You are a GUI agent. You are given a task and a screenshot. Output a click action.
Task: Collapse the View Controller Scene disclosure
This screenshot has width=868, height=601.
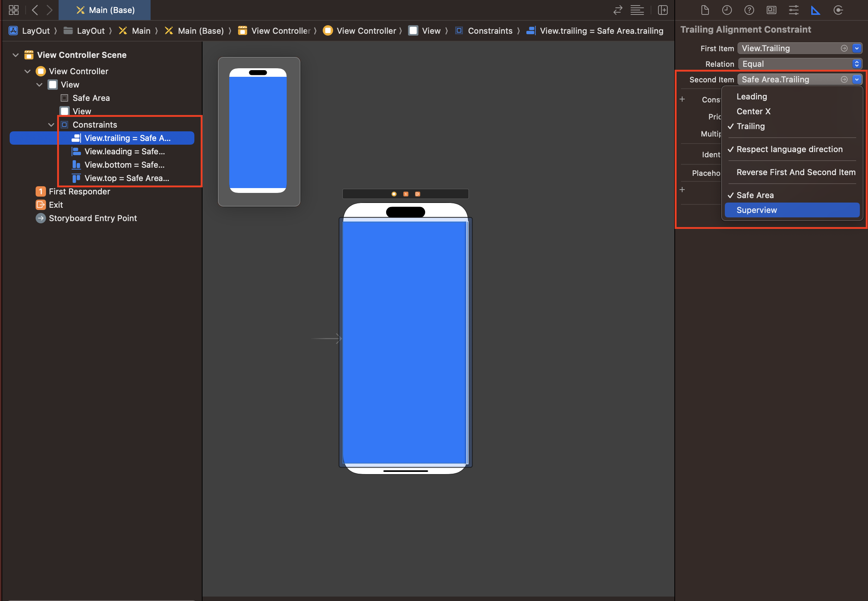(x=16, y=55)
